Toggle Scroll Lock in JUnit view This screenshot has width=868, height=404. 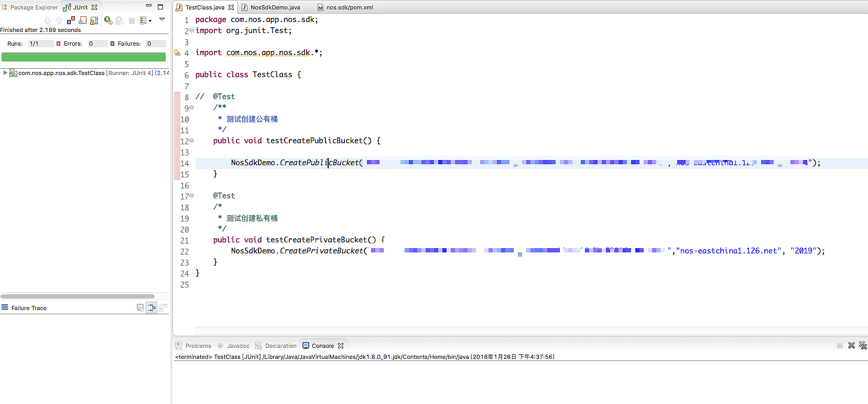[x=94, y=20]
